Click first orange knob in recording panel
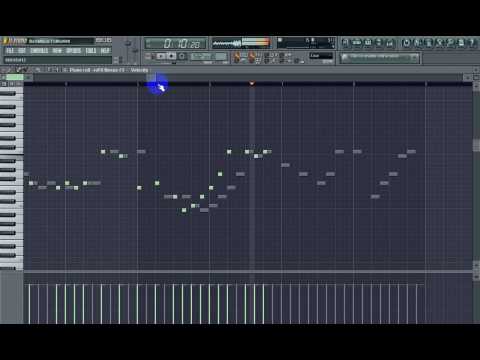The width and height of the screenshot is (480, 360). tap(237, 57)
